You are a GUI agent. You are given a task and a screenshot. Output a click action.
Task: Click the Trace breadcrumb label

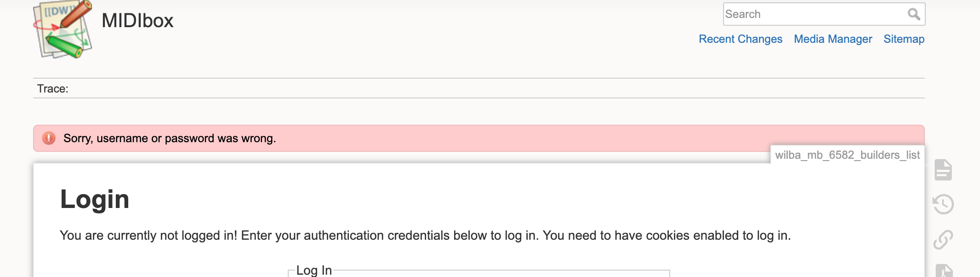click(x=52, y=89)
